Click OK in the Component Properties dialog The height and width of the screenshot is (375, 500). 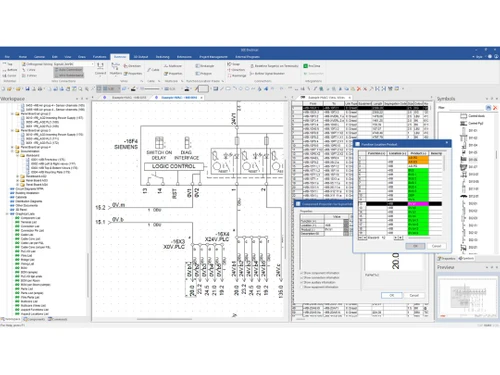[392, 295]
